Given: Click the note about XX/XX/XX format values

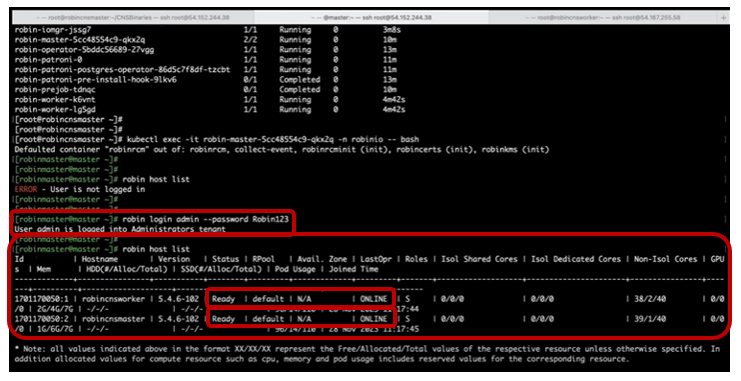Looking at the screenshot, I should 367,354.
